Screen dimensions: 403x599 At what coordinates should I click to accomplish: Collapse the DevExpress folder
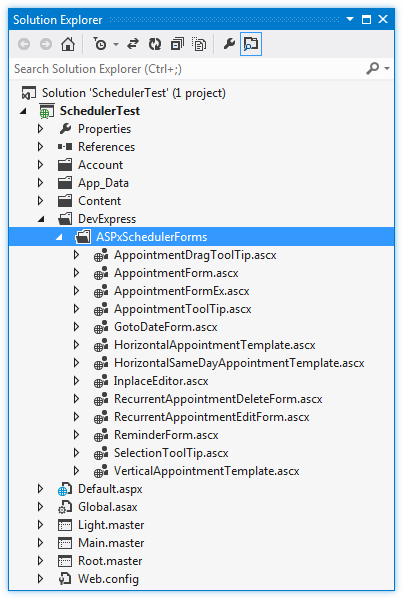click(40, 219)
